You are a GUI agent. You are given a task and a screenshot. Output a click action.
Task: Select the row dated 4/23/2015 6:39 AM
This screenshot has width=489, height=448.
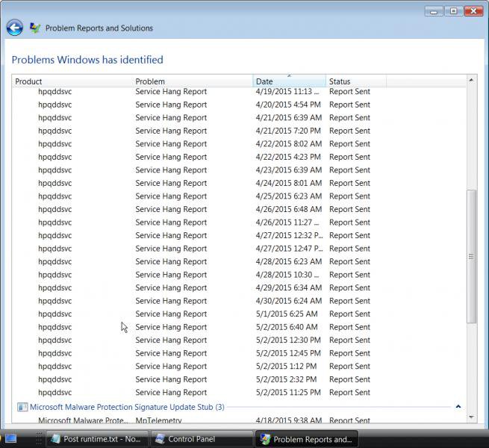[239, 170]
